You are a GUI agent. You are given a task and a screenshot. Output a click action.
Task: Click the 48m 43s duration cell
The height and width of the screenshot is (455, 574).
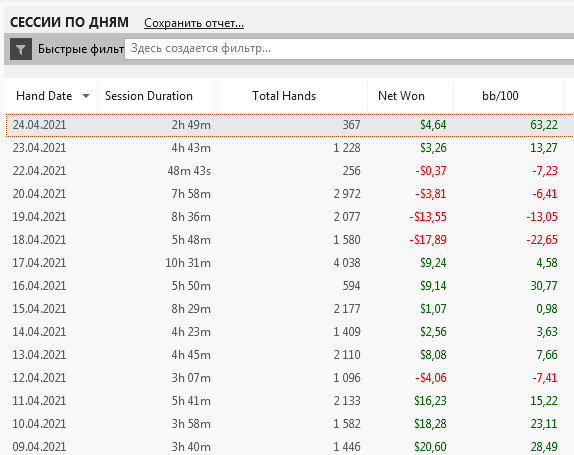[189, 171]
